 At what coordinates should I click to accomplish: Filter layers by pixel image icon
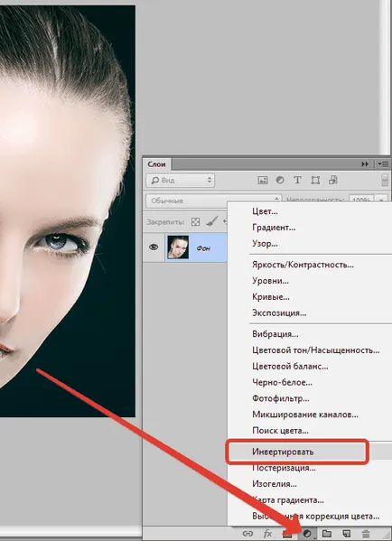click(263, 180)
